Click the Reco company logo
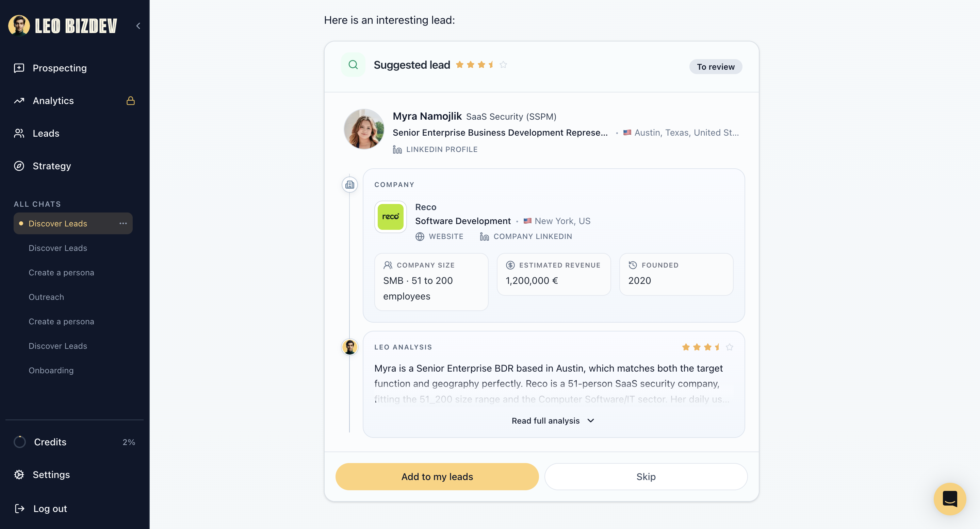The width and height of the screenshot is (980, 529). click(x=390, y=217)
